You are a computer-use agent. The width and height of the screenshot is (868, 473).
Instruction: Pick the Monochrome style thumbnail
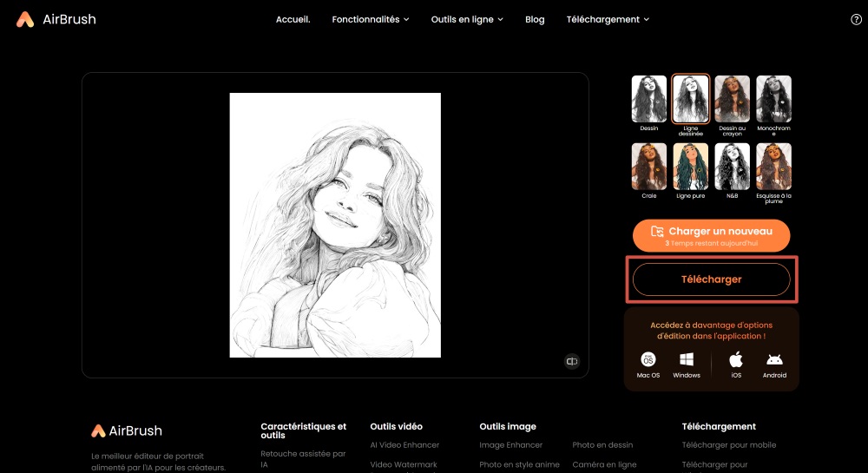point(773,99)
